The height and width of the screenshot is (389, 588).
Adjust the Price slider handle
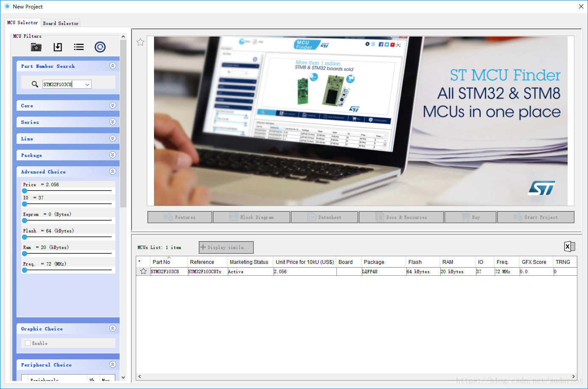point(25,191)
